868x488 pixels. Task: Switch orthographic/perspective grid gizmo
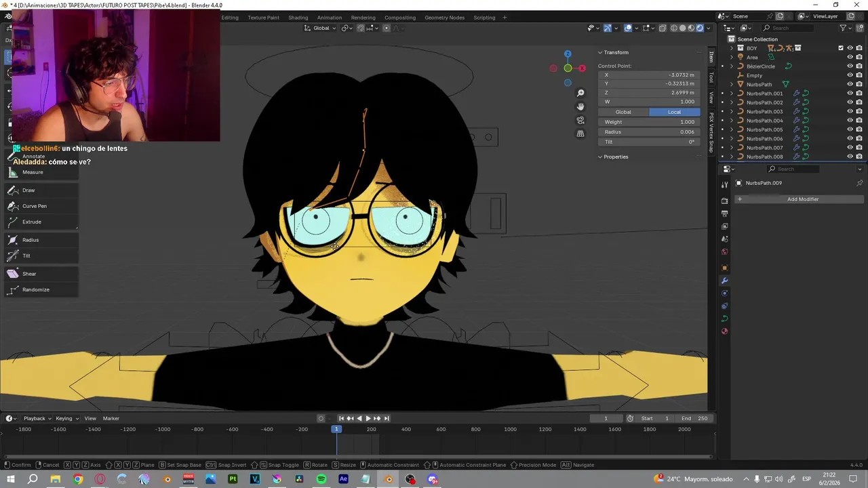click(580, 134)
